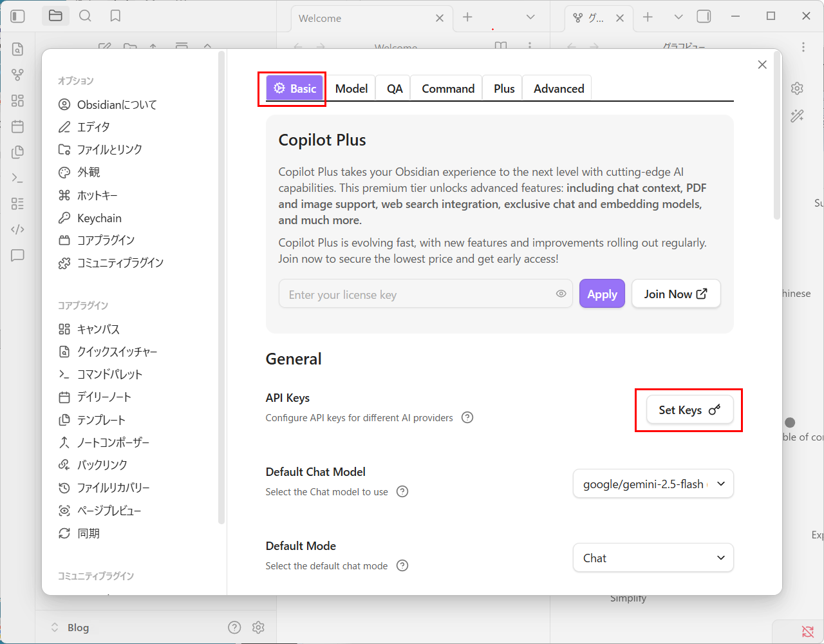Open today's daily note ribbon icon

coord(17,126)
